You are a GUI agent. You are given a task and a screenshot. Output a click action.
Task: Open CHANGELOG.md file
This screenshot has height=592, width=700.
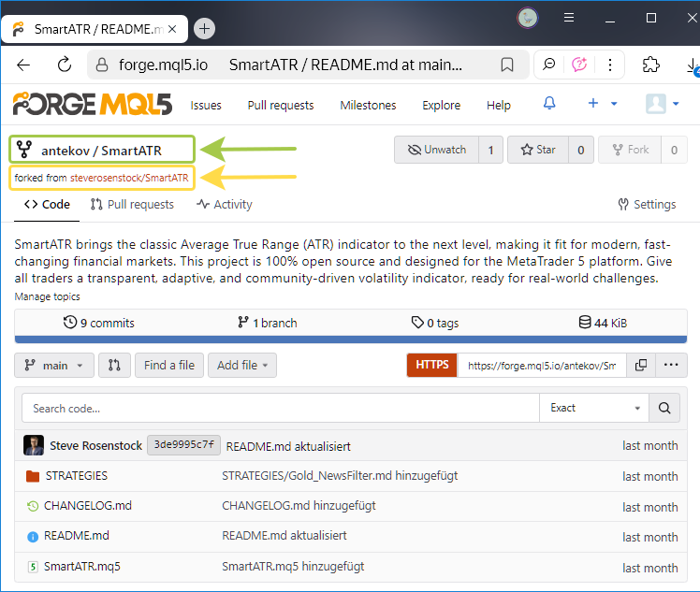pos(88,505)
